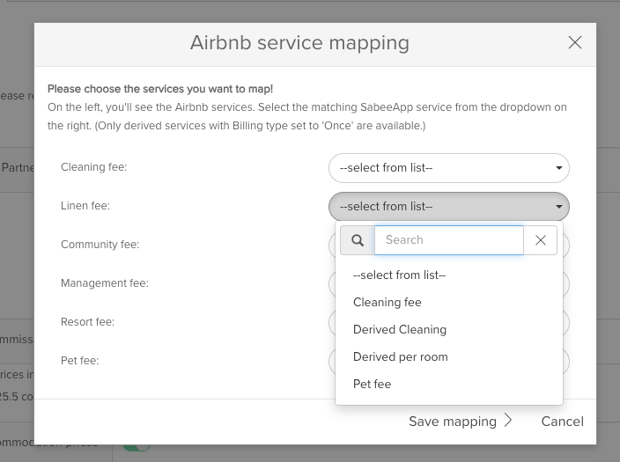Cancel the service mapping dialog
This screenshot has width=620, height=462.
click(x=562, y=421)
